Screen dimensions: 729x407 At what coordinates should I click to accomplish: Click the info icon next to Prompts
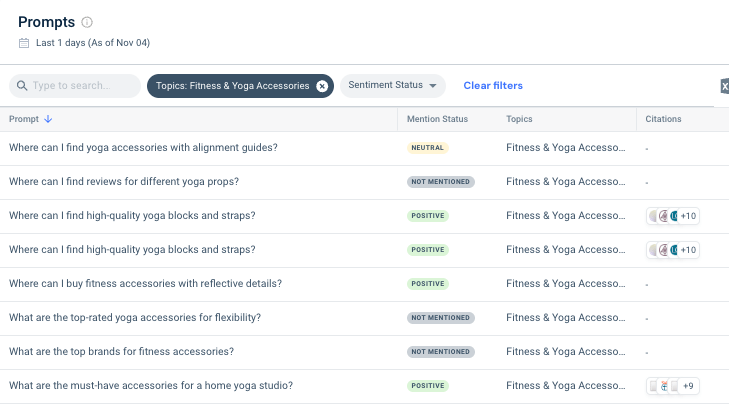87,22
